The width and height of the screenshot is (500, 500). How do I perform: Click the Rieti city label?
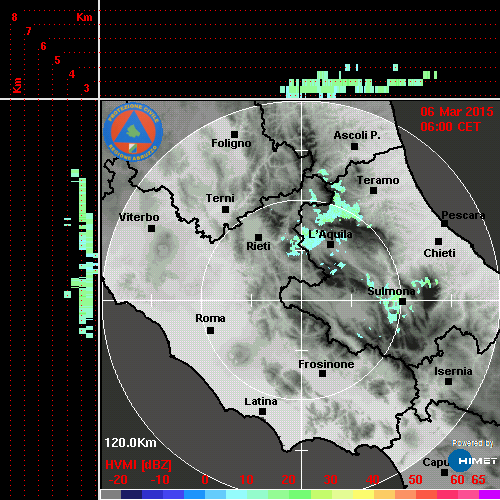point(258,246)
